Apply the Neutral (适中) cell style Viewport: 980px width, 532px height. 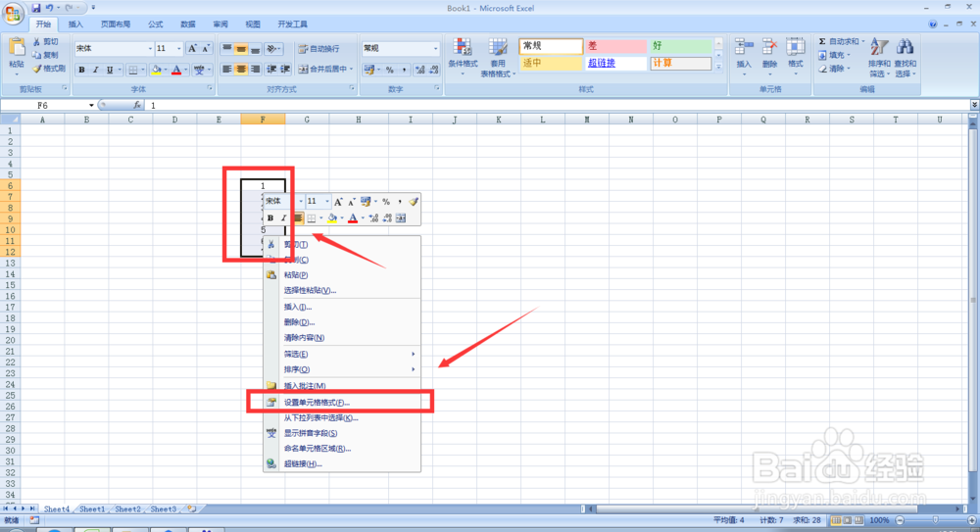pyautogui.click(x=551, y=63)
